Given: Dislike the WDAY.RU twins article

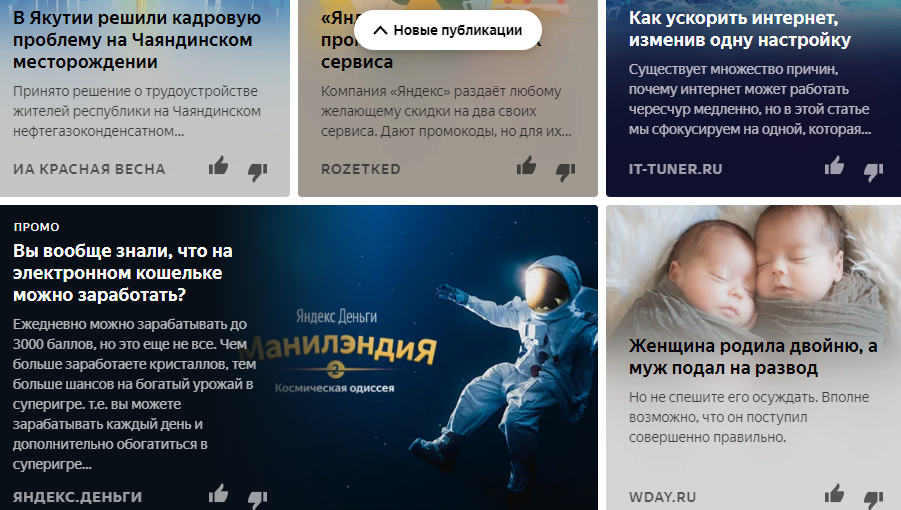Looking at the screenshot, I should coord(873,499).
